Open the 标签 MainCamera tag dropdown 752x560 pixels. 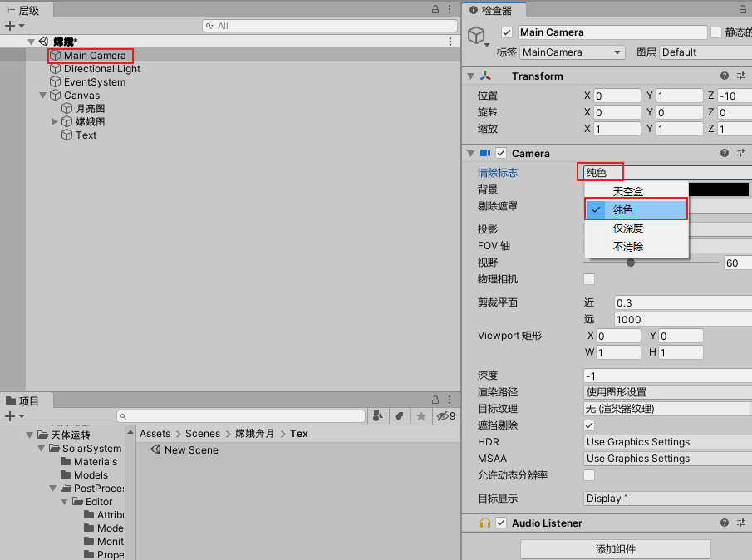click(573, 52)
